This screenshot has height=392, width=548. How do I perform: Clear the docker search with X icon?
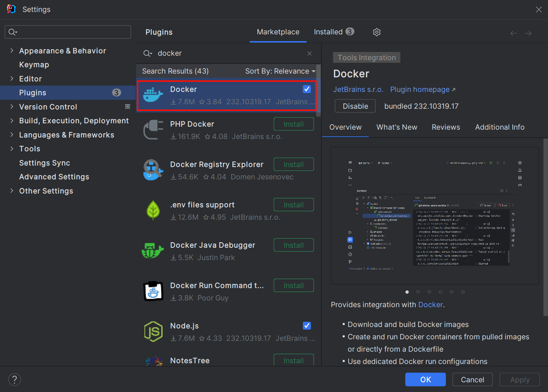pyautogui.click(x=310, y=53)
